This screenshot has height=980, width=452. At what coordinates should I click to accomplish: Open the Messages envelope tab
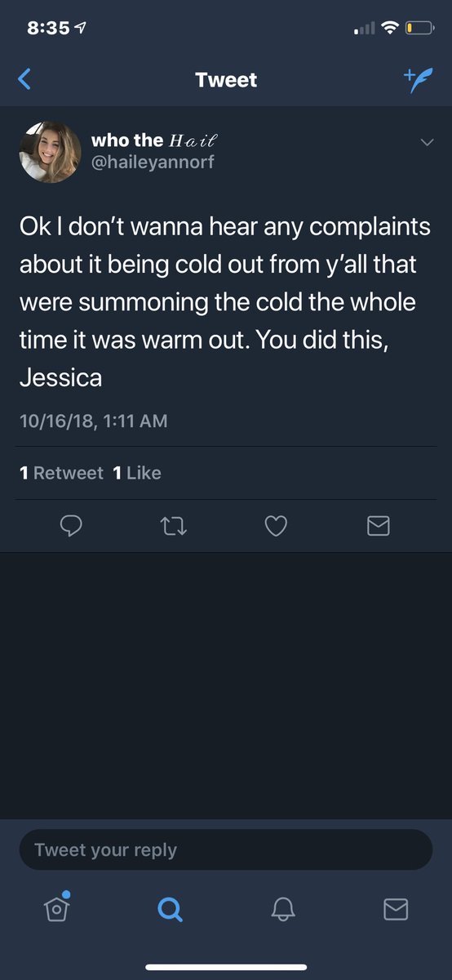tap(396, 909)
